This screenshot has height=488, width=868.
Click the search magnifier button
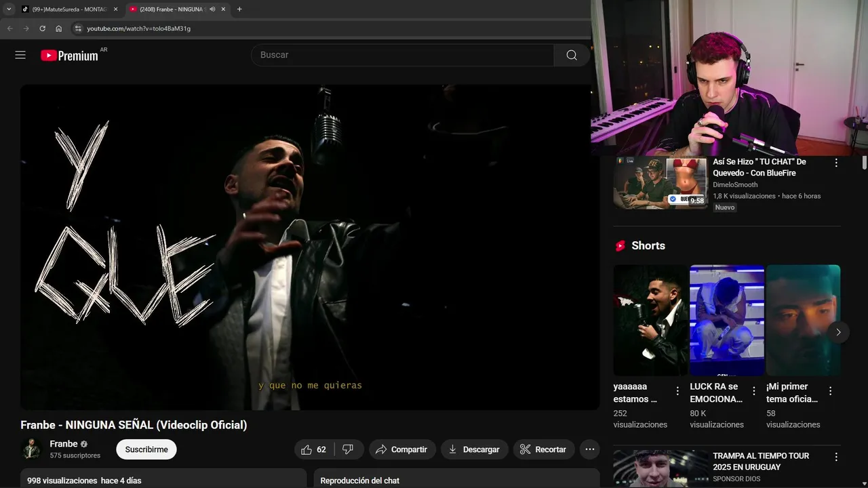click(x=572, y=55)
